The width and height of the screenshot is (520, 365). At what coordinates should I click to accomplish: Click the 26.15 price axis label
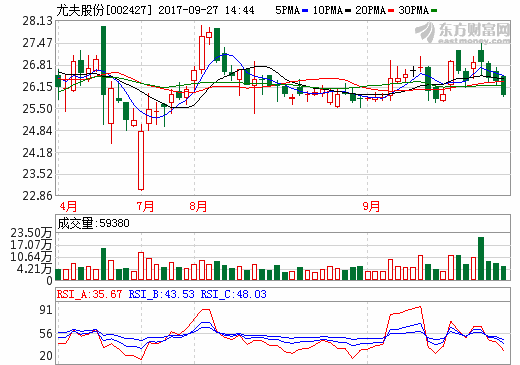(x=38, y=87)
